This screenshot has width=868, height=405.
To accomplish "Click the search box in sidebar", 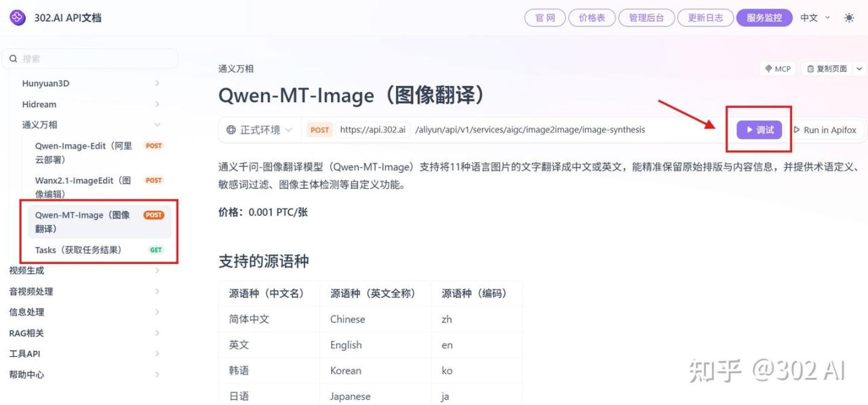I will (x=93, y=59).
